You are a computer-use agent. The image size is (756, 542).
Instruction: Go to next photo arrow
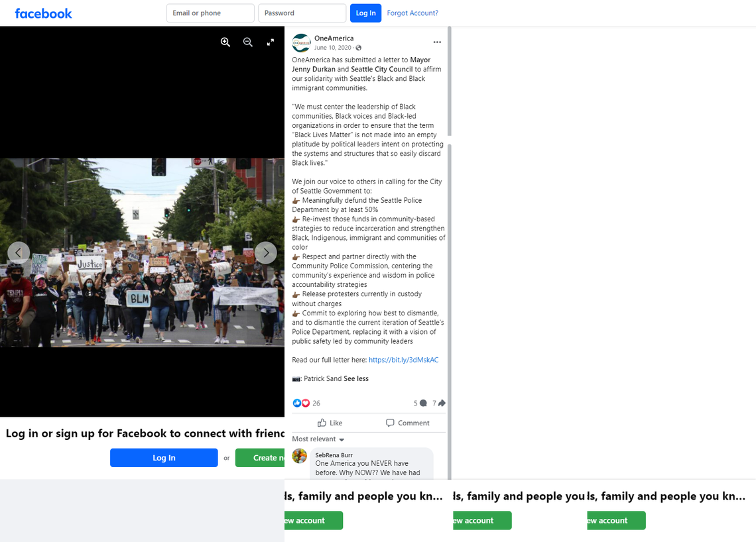point(266,252)
